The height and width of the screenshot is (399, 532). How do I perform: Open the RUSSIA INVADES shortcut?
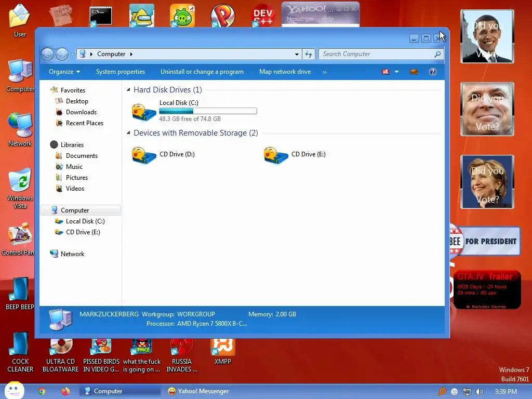coord(181,355)
